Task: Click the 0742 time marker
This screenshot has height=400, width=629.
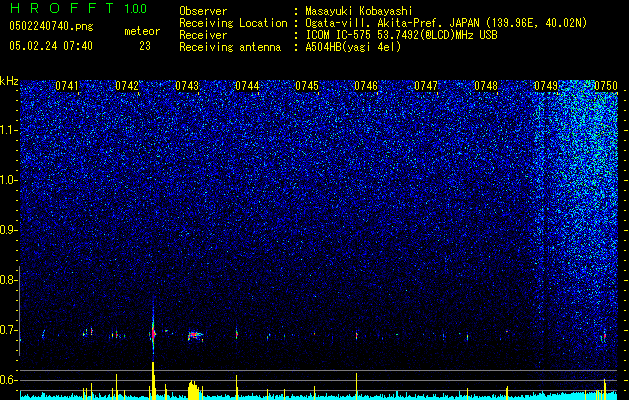Action: [x=127, y=86]
